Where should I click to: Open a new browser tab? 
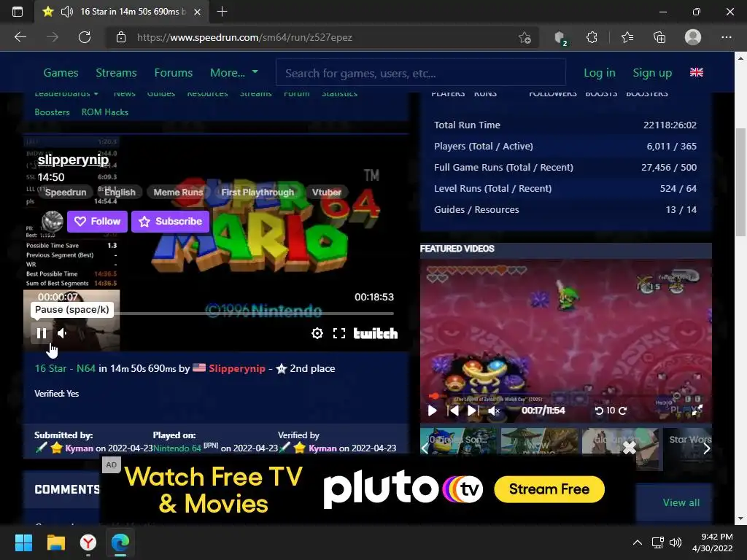pos(222,12)
